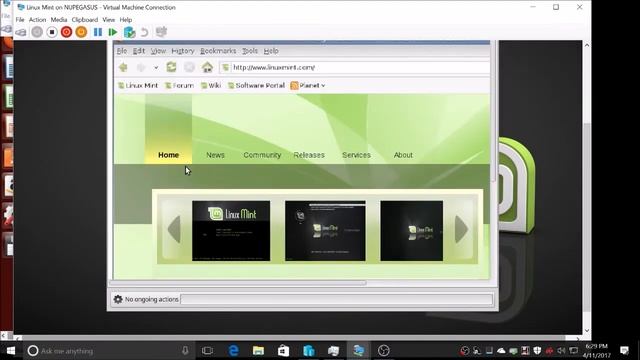Open the browser History menu

[x=183, y=51]
